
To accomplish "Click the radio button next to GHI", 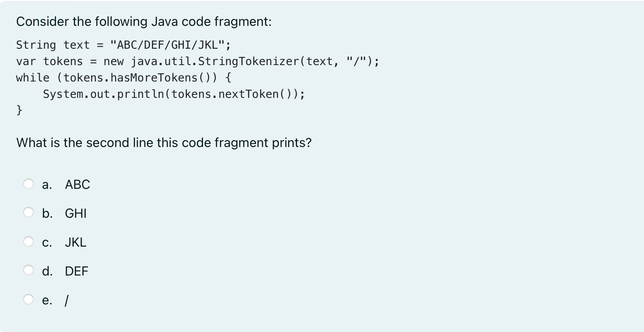I will point(29,213).
